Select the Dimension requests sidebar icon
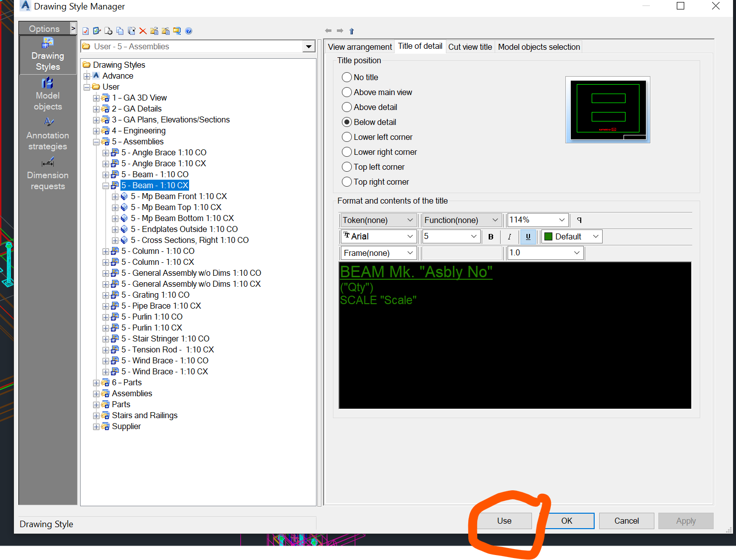Viewport: 736px width, 560px height. [47, 173]
